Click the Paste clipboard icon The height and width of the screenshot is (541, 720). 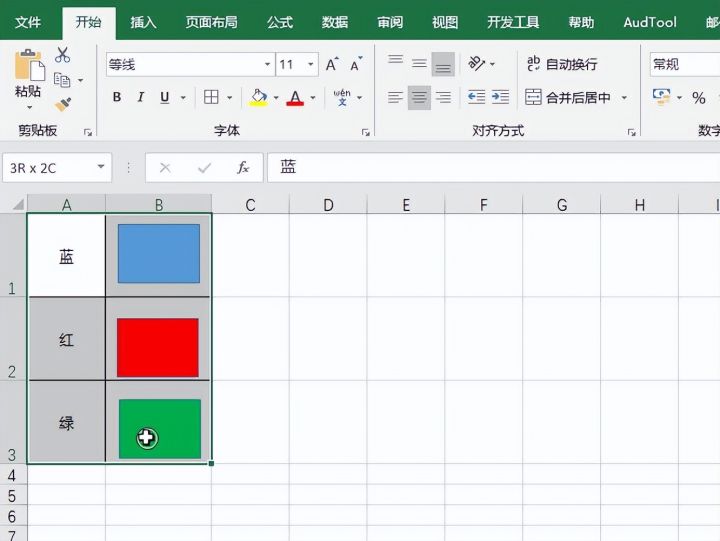coord(30,65)
